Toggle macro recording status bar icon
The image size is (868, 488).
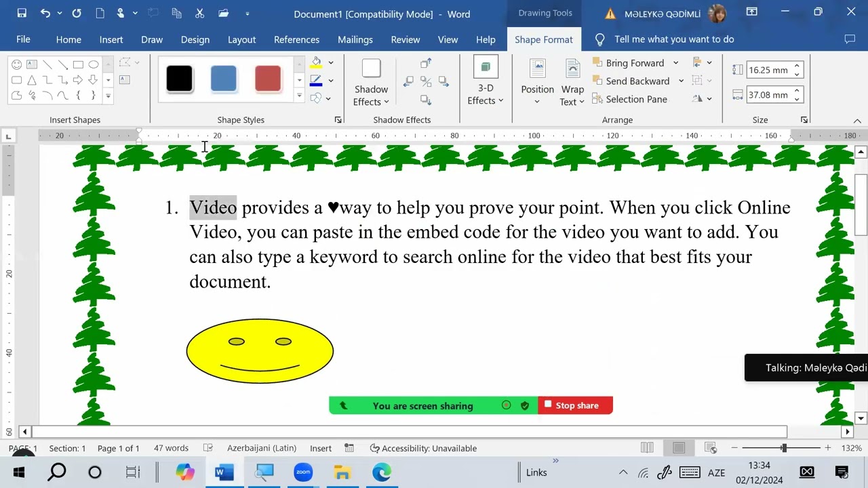(349, 448)
